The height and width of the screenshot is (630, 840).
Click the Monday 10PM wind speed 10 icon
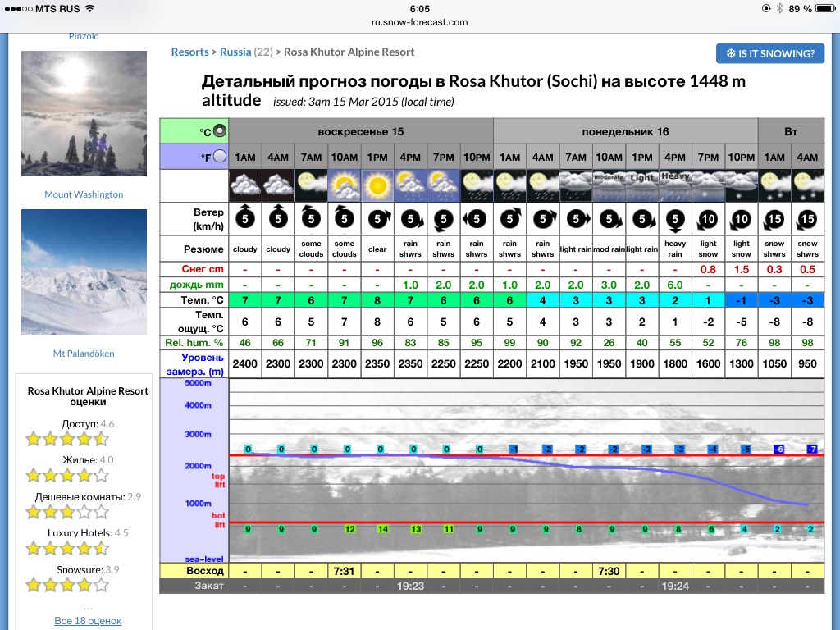[742, 218]
